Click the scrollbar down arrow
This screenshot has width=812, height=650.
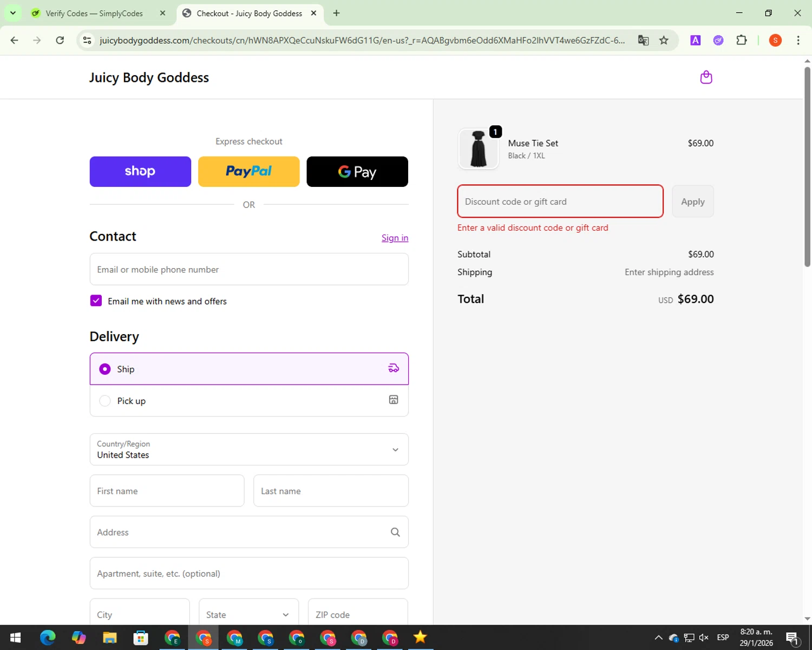[x=807, y=619]
